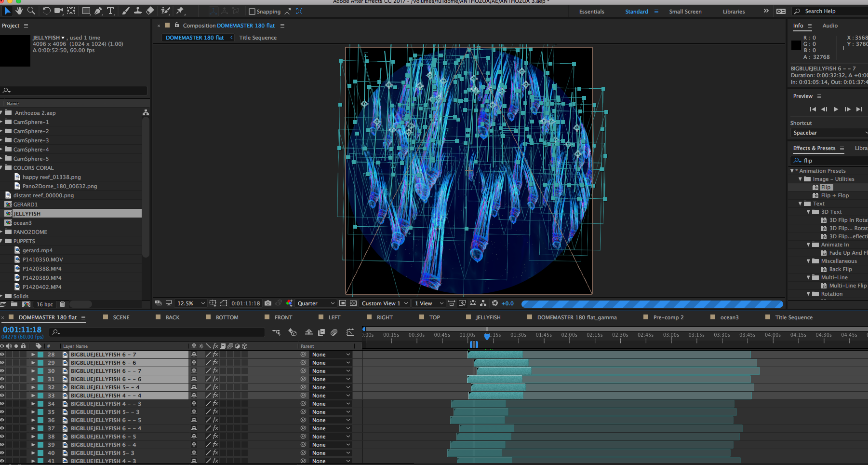Select the Horizontal Type tool

click(x=110, y=11)
